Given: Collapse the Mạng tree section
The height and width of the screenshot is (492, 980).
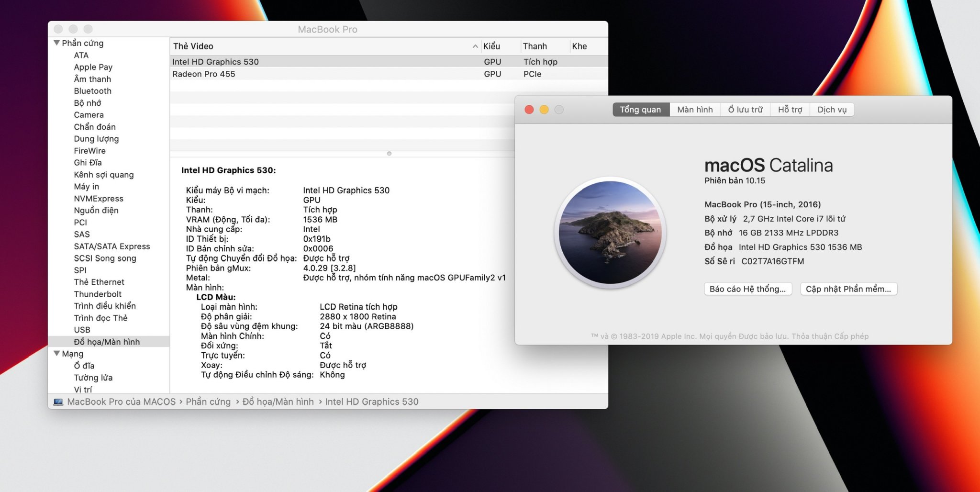Looking at the screenshot, I should point(57,353).
